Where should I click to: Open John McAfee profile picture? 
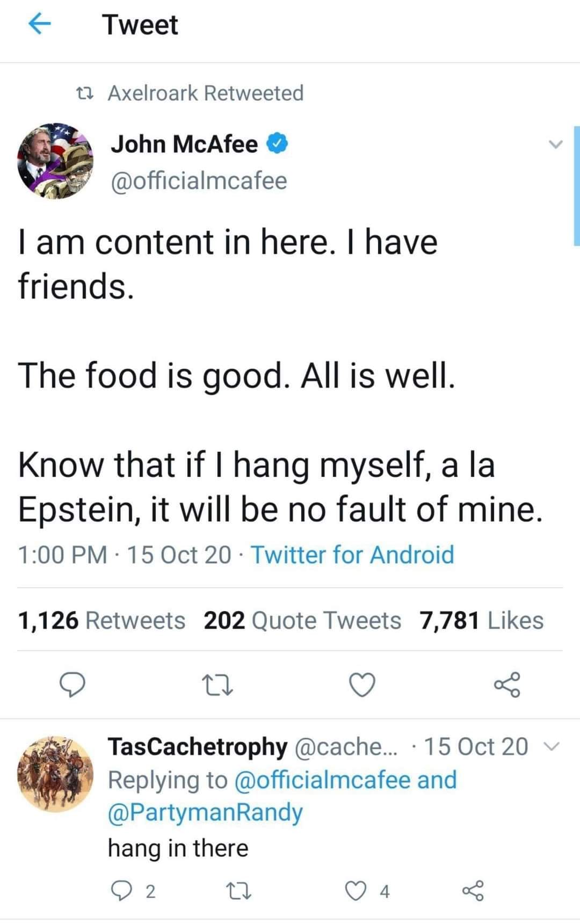coord(55,161)
